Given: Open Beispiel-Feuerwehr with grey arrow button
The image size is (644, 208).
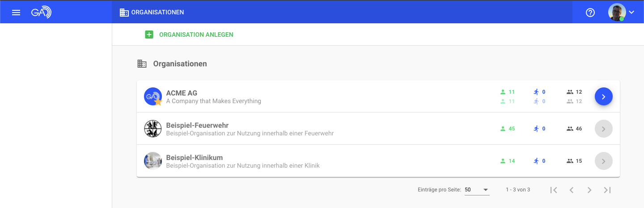Looking at the screenshot, I should point(603,129).
